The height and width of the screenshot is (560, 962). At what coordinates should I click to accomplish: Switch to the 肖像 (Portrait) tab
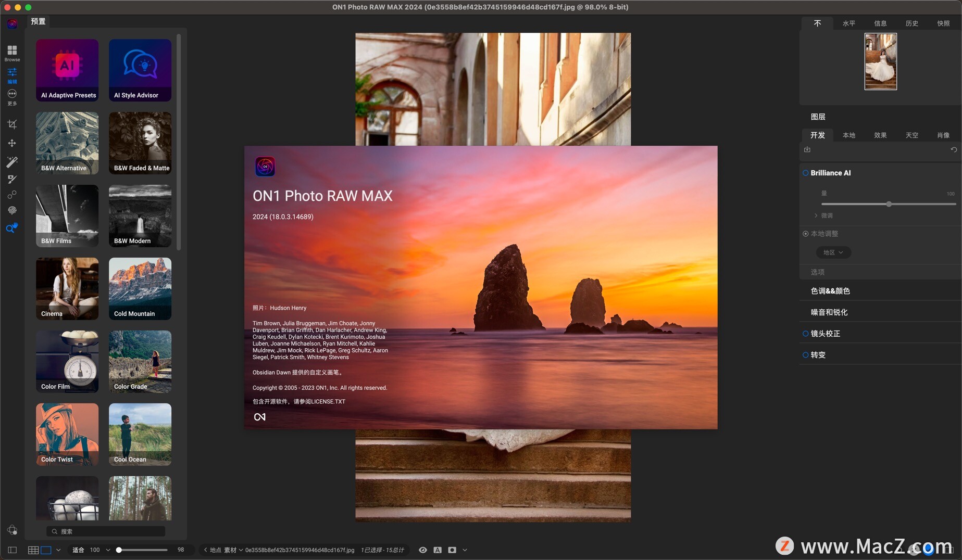[943, 135]
